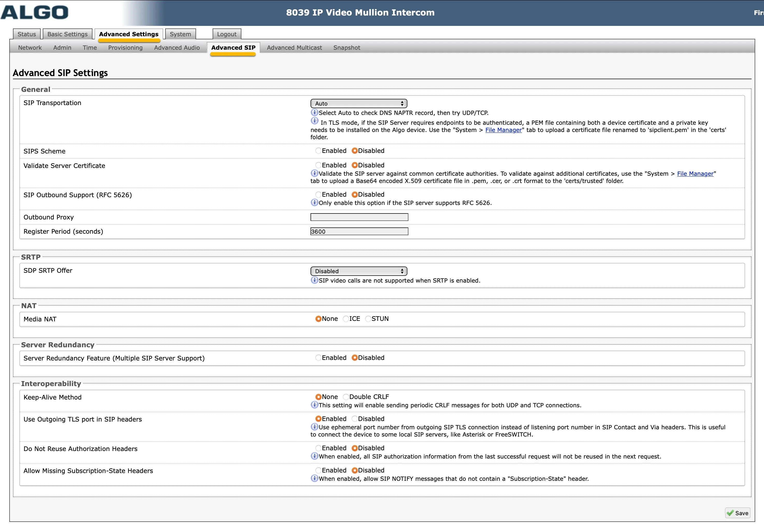
Task: Open the SIP Transportation dropdown
Action: click(359, 104)
